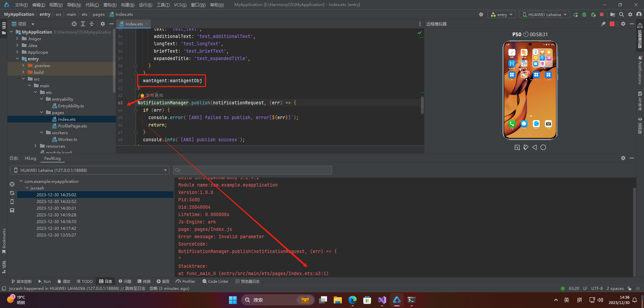Collapse the jscrash tree node

[27, 188]
